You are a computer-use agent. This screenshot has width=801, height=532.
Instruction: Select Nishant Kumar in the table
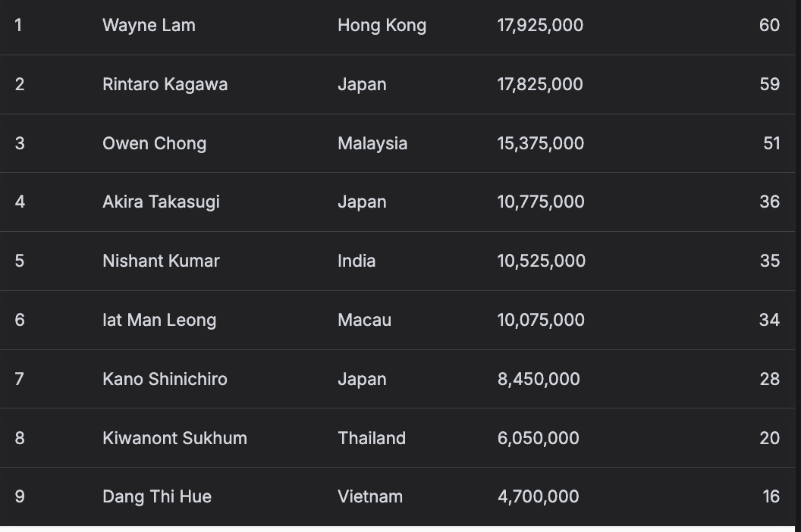(161, 261)
